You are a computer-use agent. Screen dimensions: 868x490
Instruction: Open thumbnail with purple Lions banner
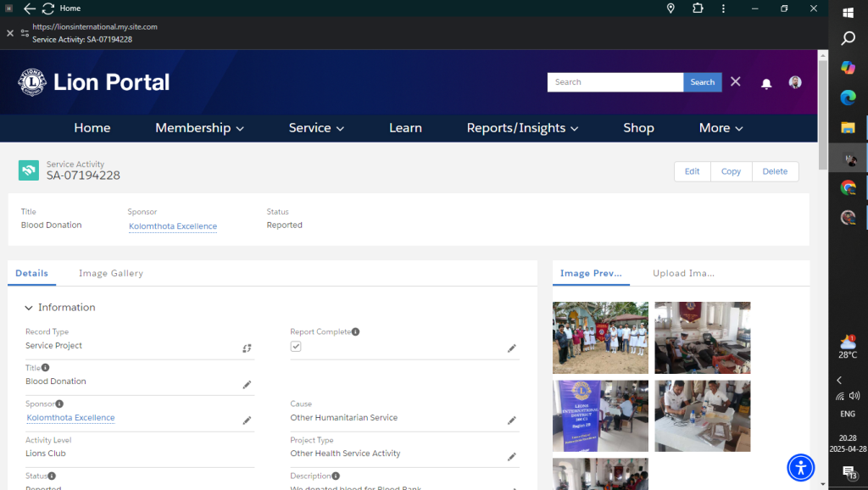tap(600, 415)
